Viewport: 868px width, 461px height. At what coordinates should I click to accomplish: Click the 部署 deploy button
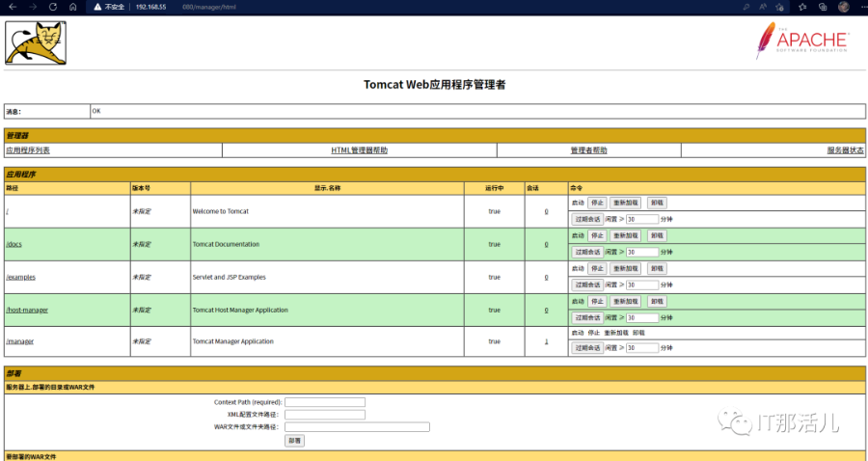coord(294,441)
